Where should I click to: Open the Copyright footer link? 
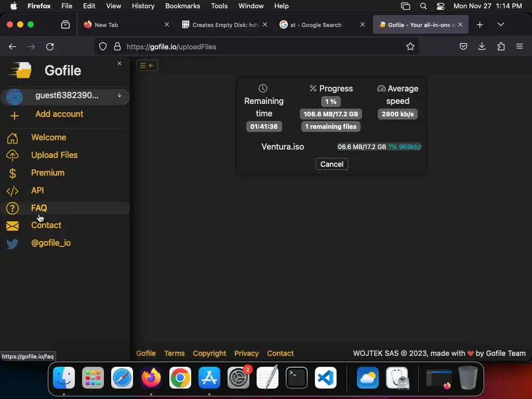tap(209, 353)
